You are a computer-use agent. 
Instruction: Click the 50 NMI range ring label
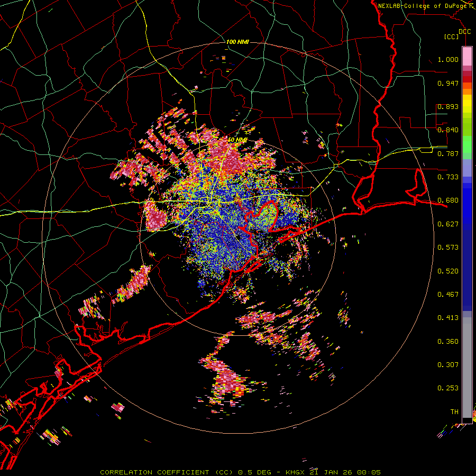coord(237,140)
